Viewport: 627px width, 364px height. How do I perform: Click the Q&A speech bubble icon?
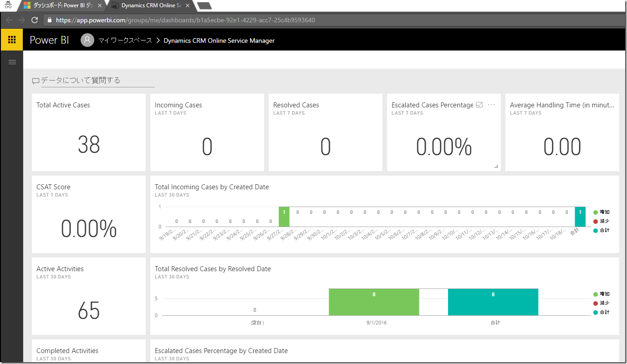click(36, 81)
